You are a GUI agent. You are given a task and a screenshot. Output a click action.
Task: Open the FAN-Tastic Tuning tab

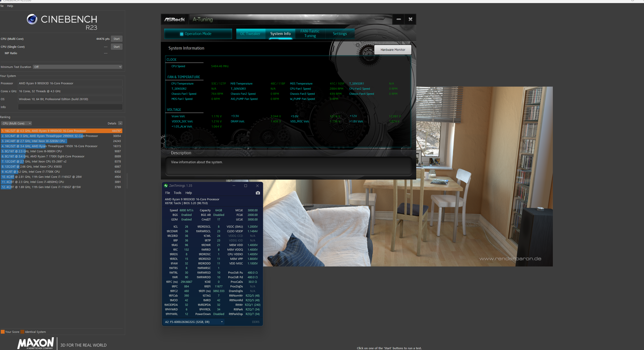pos(310,33)
